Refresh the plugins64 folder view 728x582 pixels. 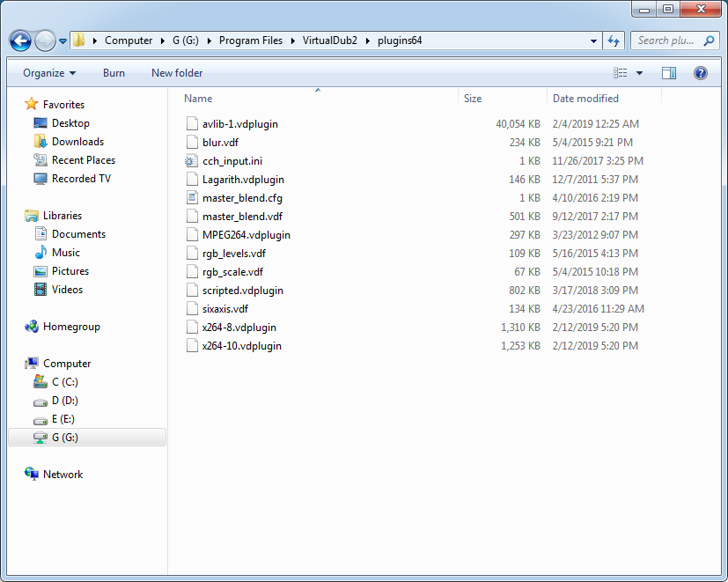click(614, 41)
